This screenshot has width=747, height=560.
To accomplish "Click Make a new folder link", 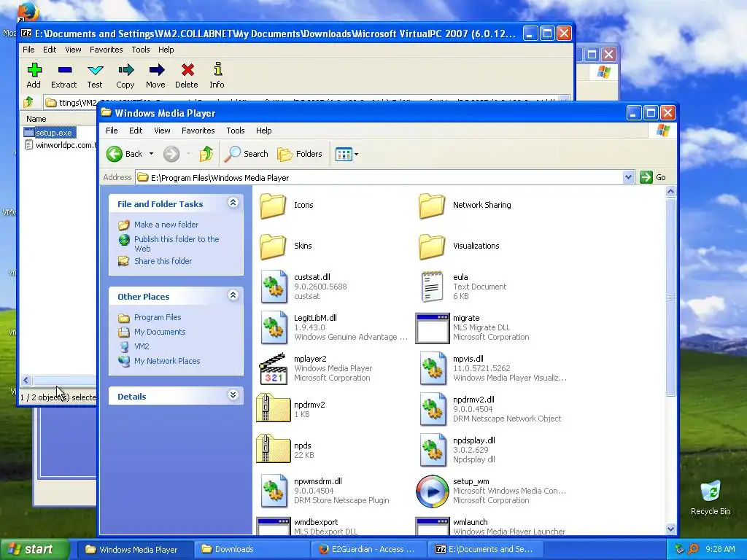I will coord(166,225).
